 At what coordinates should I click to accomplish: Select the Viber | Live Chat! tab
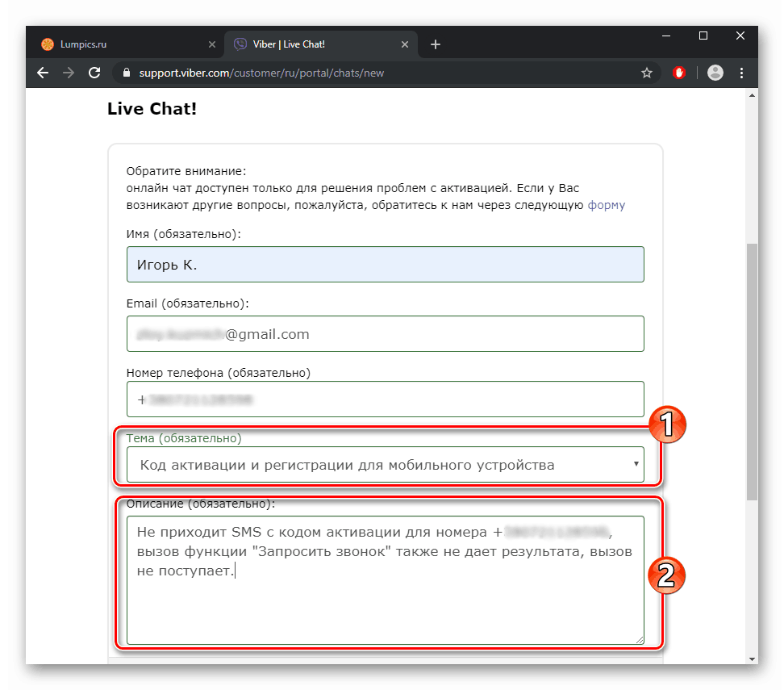point(320,44)
